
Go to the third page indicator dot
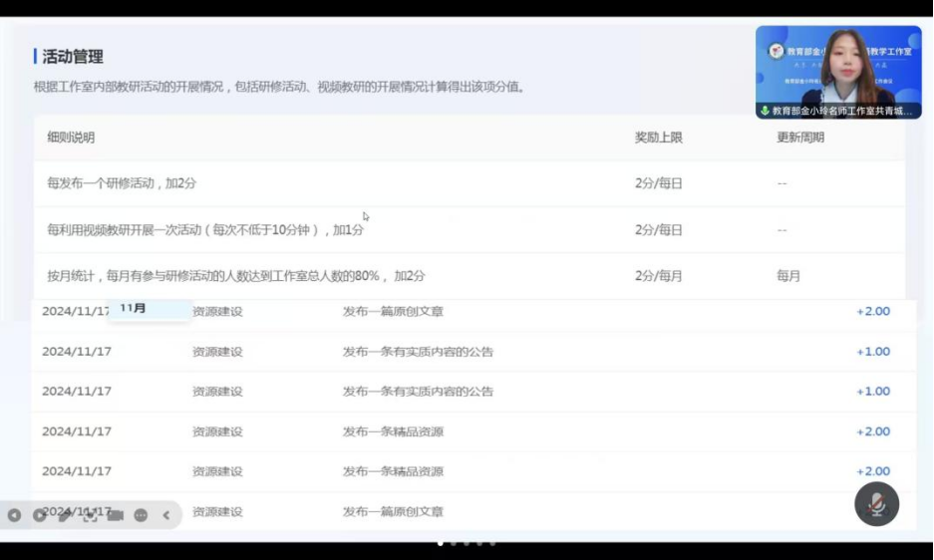point(467,543)
